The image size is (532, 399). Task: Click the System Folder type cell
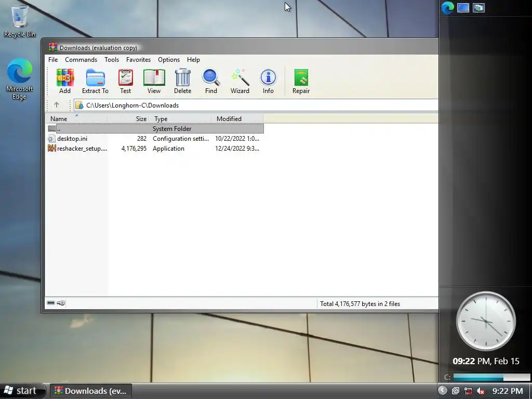172,129
